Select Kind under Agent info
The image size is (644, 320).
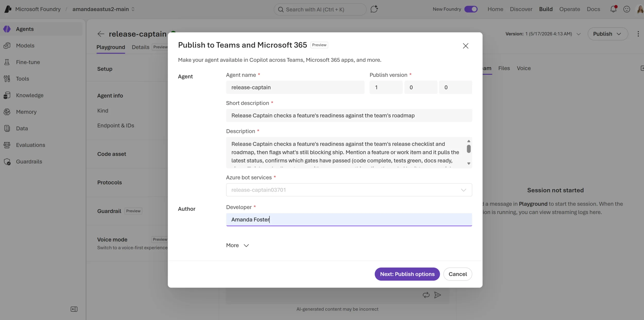point(103,111)
